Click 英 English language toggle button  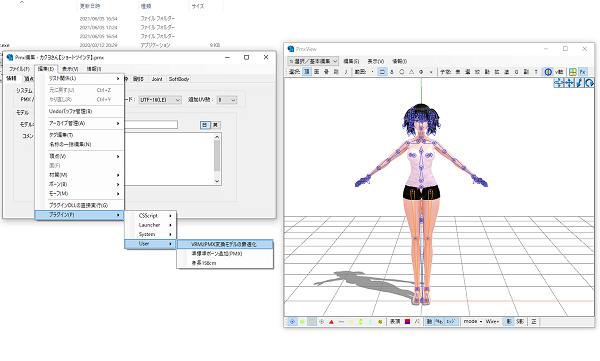(x=215, y=125)
